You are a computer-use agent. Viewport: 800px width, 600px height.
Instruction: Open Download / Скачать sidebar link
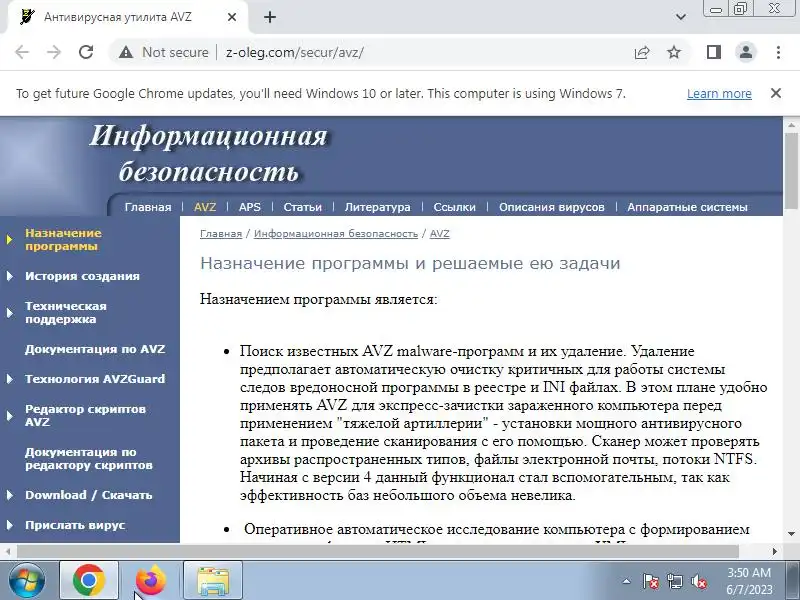pos(89,495)
